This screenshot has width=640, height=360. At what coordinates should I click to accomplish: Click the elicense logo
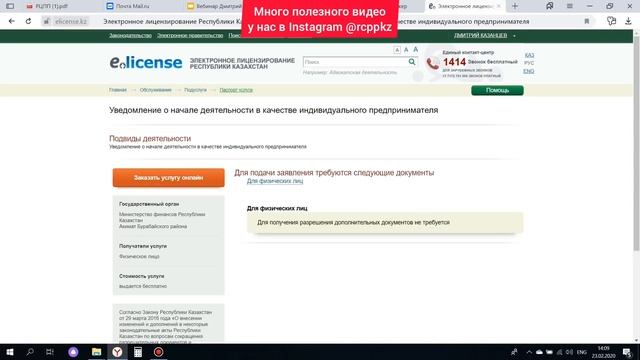[146, 62]
